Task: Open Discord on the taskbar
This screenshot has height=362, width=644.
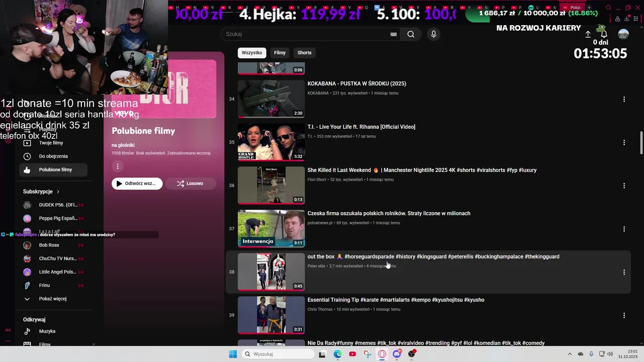Action: point(397,354)
